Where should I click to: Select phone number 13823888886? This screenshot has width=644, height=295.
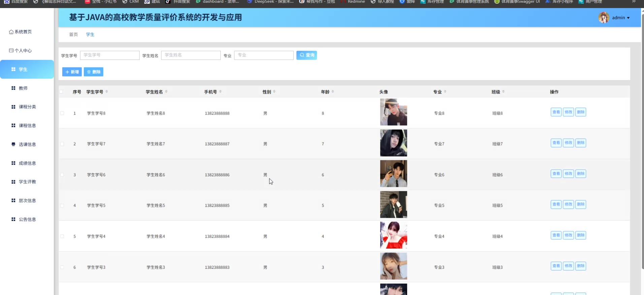click(217, 175)
